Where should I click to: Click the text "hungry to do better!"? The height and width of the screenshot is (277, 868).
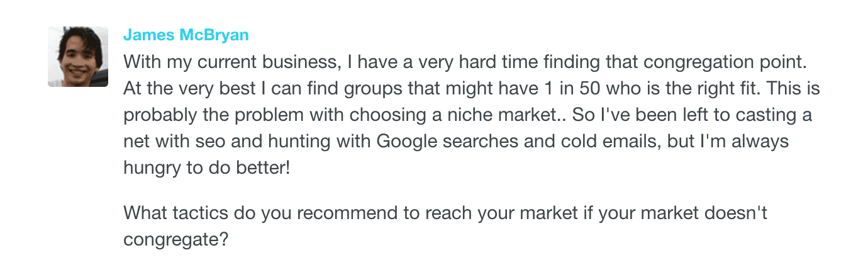tap(207, 169)
